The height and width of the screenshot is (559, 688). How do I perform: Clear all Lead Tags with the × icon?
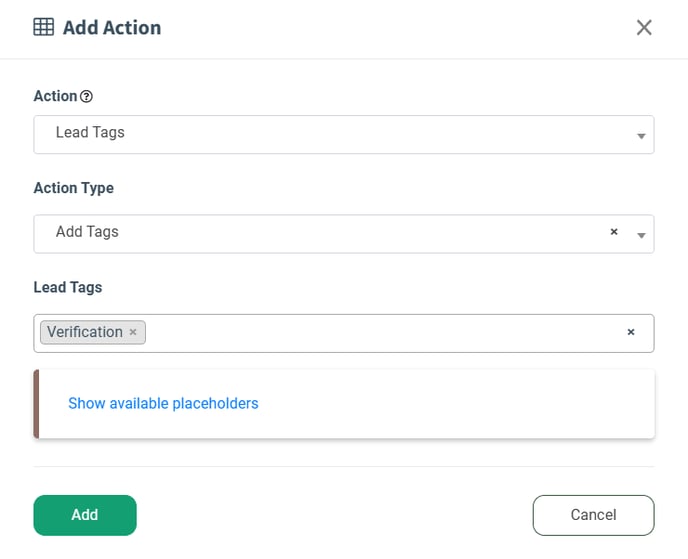[x=631, y=332]
